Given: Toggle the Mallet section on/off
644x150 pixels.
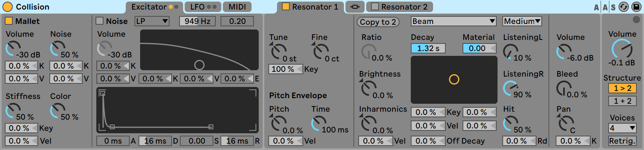Looking at the screenshot, I should pos(9,21).
